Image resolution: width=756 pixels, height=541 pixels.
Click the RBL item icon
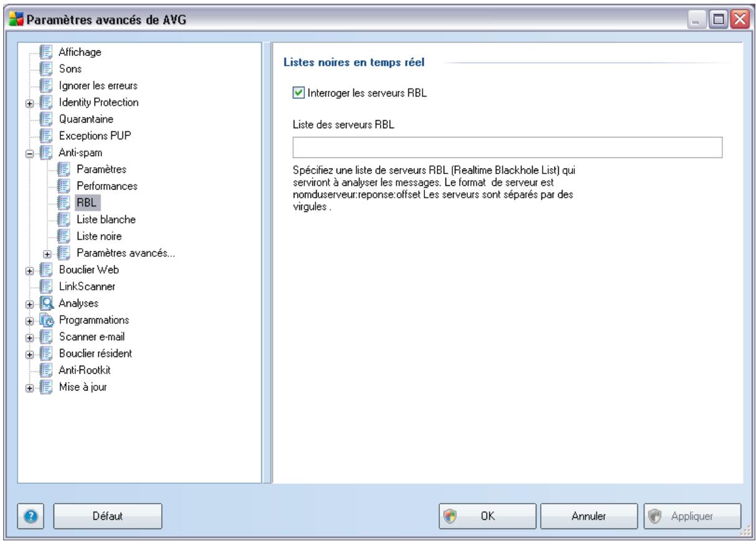pyautogui.click(x=63, y=202)
